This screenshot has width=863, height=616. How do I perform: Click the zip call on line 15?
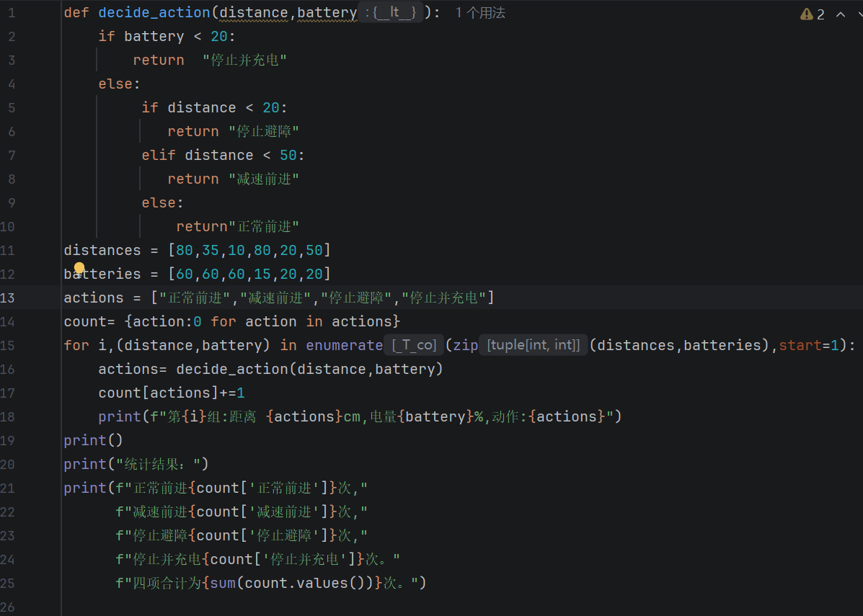coord(465,345)
